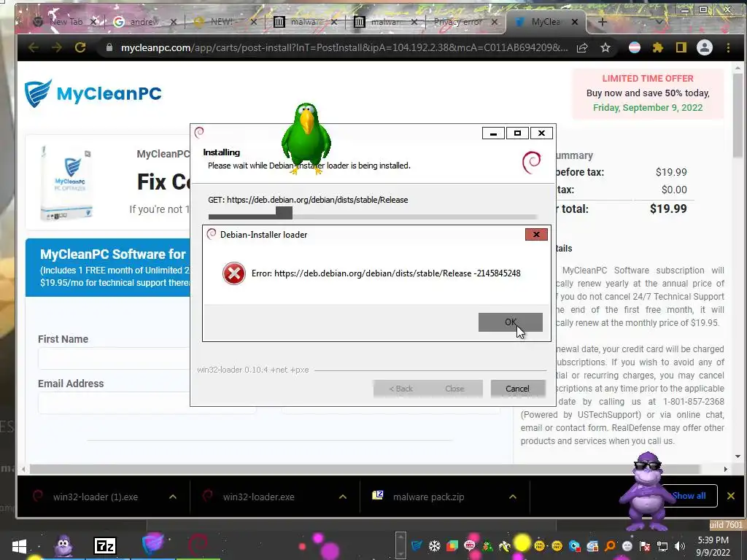
Task: Switch to the Privacy error tab
Action: (x=458, y=22)
